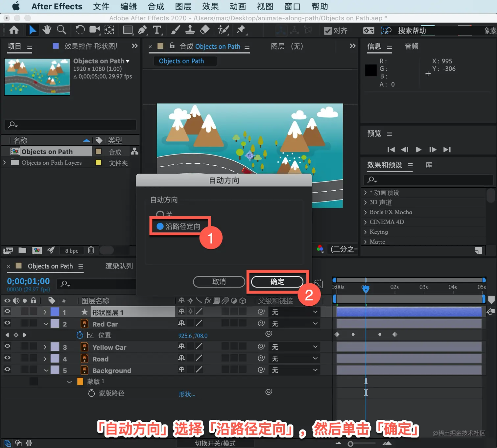Collapse the Background layer properties
This screenshot has width=497, height=448.
(46, 370)
